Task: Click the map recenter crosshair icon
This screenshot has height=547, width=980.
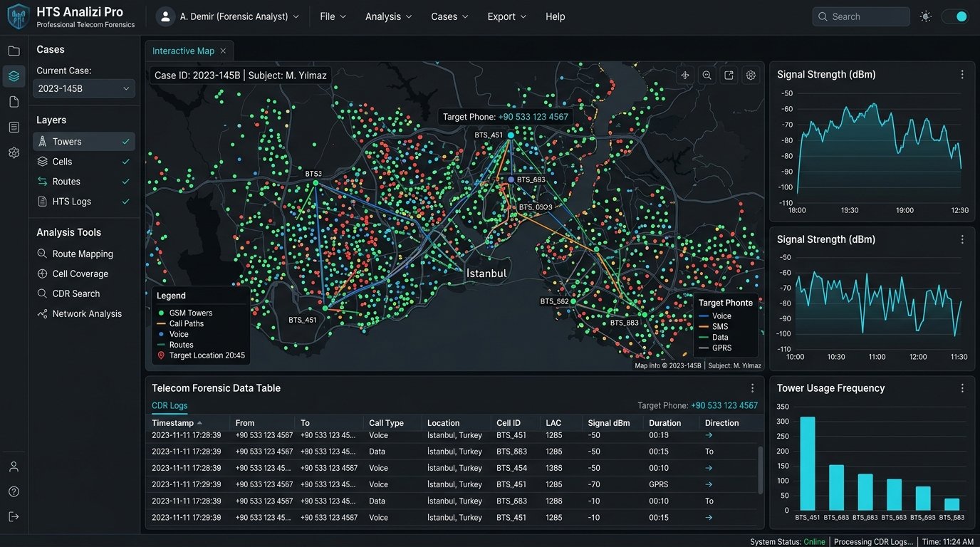Action: [x=685, y=75]
